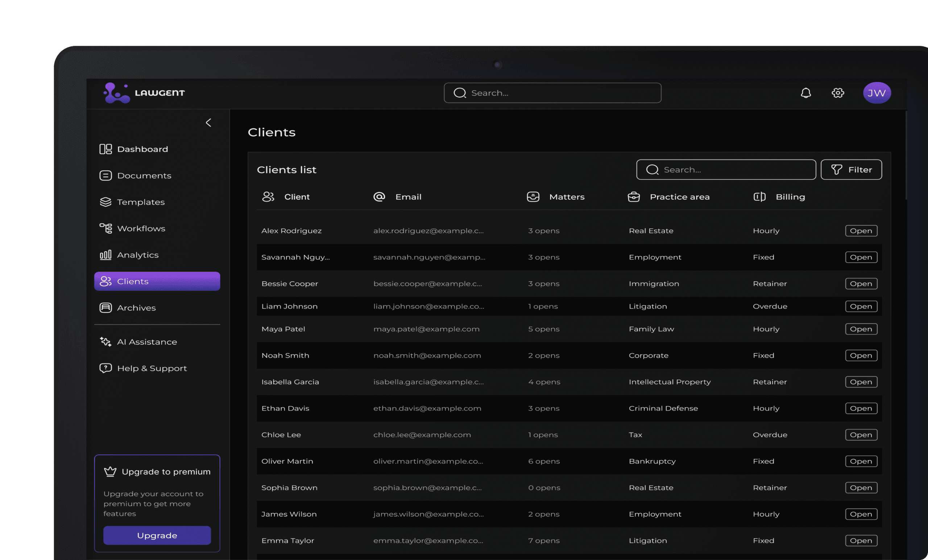Click the Analytics bar chart icon
The image size is (928, 560).
point(105,255)
